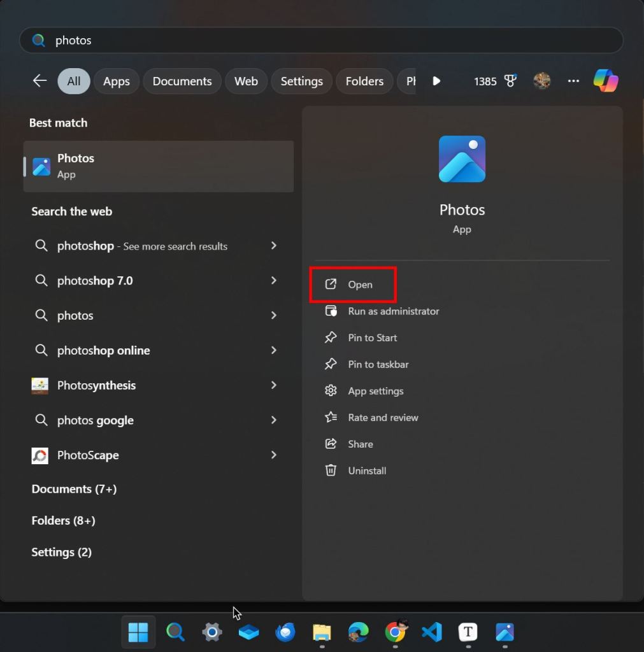644x652 pixels.
Task: Open Photos icon on the taskbar
Action: click(504, 632)
